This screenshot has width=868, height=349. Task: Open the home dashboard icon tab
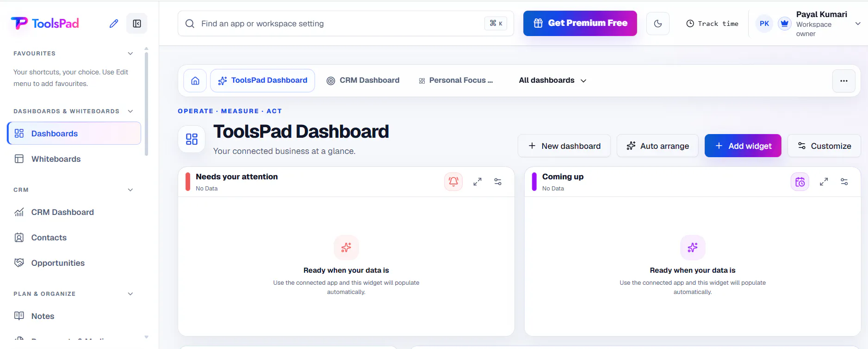pos(195,81)
